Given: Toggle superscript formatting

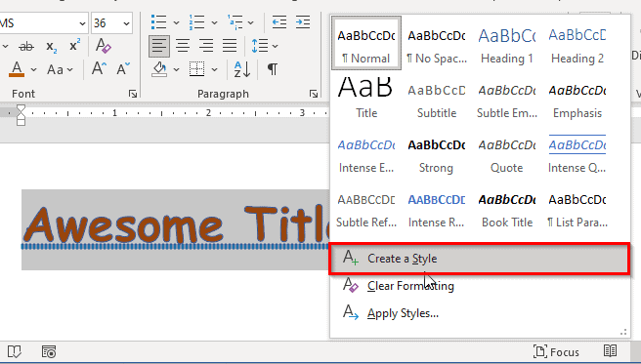Looking at the screenshot, I should coord(75,45).
